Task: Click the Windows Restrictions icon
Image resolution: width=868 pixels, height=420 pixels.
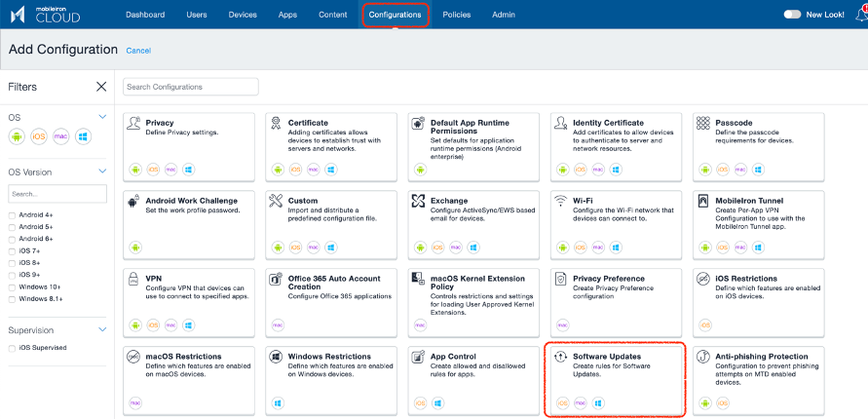Action: coord(276,358)
